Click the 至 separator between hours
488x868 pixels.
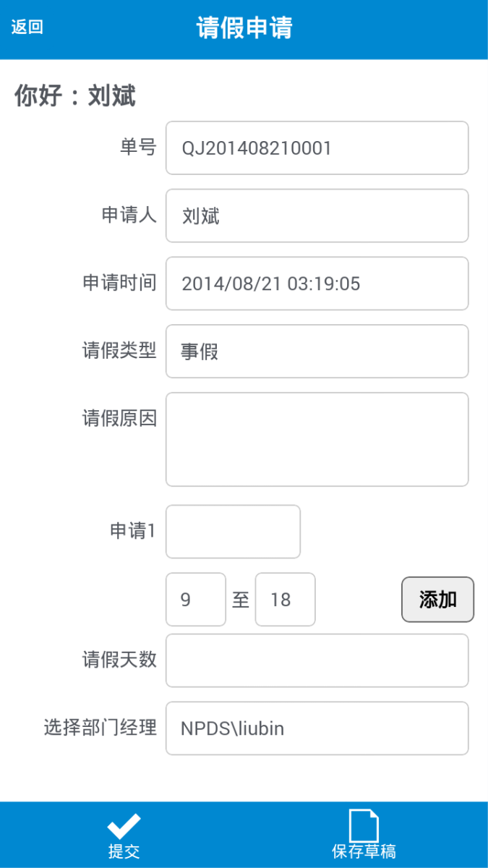[241, 600]
